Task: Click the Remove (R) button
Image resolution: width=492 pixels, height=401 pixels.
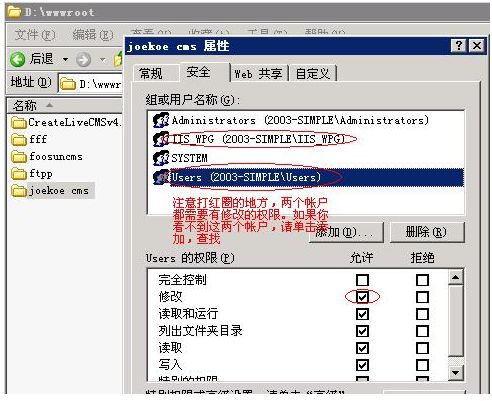Action: (x=426, y=232)
